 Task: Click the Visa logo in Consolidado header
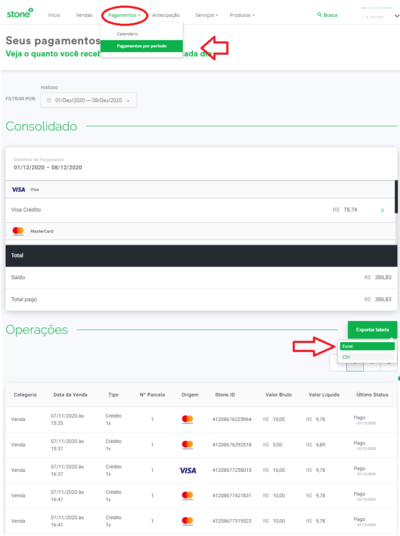(18, 189)
